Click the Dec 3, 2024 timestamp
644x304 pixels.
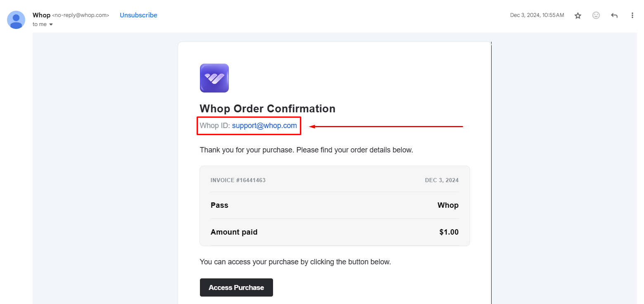537,15
